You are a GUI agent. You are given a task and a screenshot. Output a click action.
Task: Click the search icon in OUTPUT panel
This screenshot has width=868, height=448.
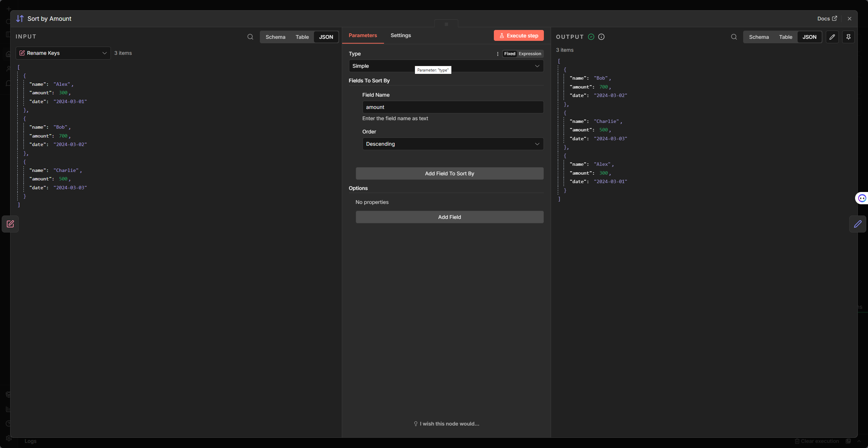coord(734,37)
